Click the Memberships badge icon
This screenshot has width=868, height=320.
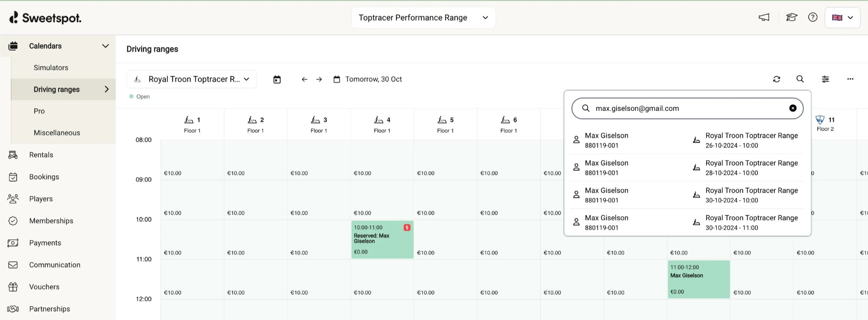(x=13, y=221)
